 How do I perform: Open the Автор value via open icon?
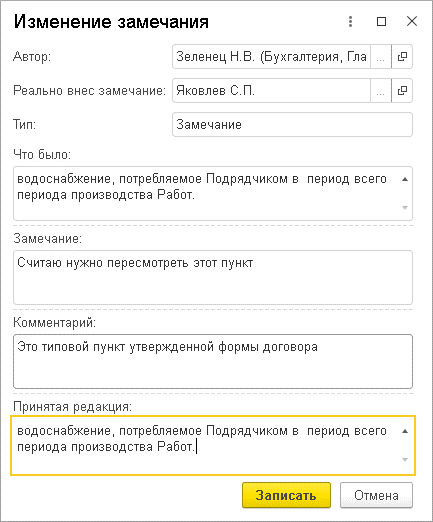pyautogui.click(x=402, y=57)
